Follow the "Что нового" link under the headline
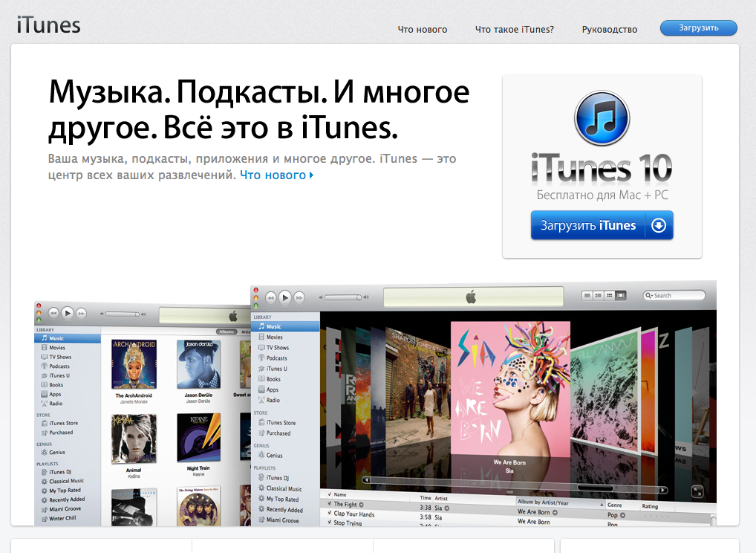This screenshot has width=756, height=553. tap(277, 175)
